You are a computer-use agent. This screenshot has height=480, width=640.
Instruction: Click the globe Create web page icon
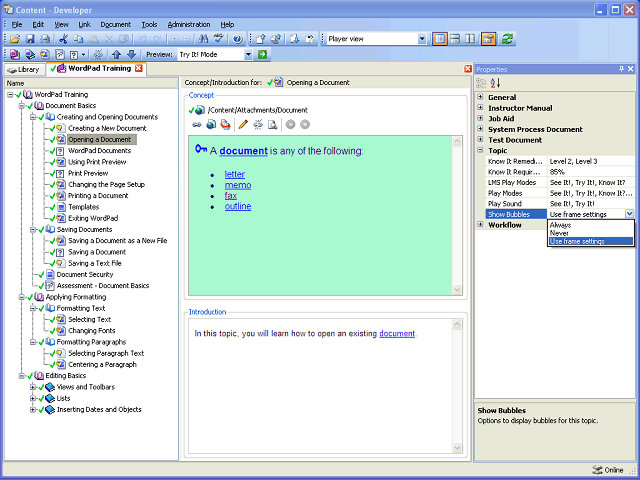pyautogui.click(x=211, y=124)
